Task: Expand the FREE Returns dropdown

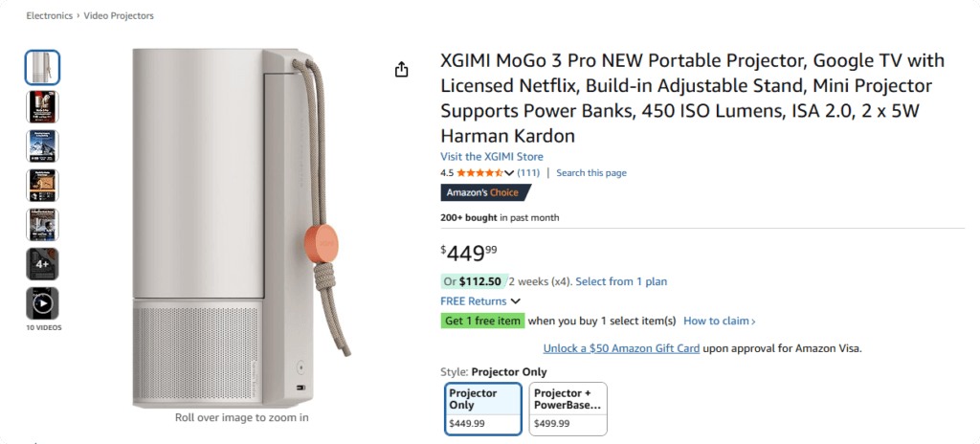Action: coord(480,301)
